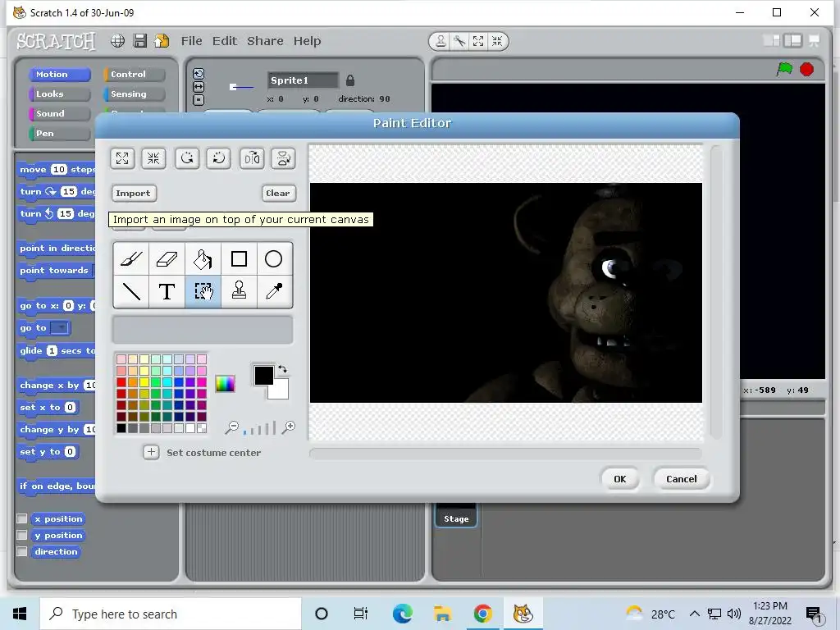Set rotation style to don't rotate

click(199, 99)
